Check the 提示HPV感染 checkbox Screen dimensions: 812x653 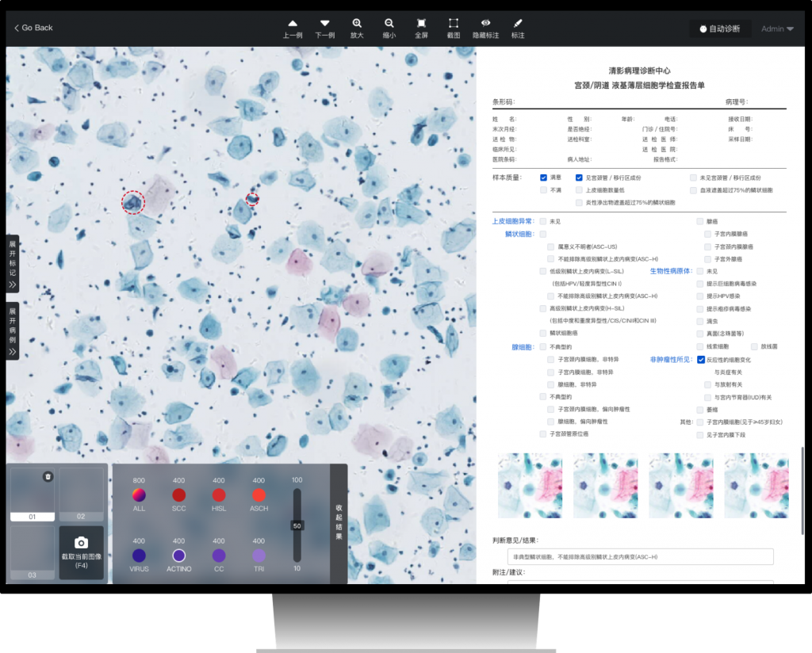[x=699, y=296]
